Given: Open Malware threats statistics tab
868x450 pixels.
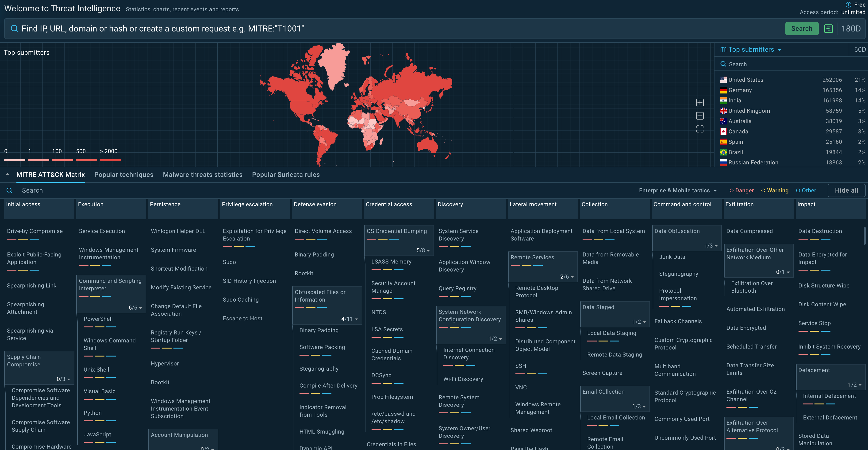Looking at the screenshot, I should tap(203, 175).
